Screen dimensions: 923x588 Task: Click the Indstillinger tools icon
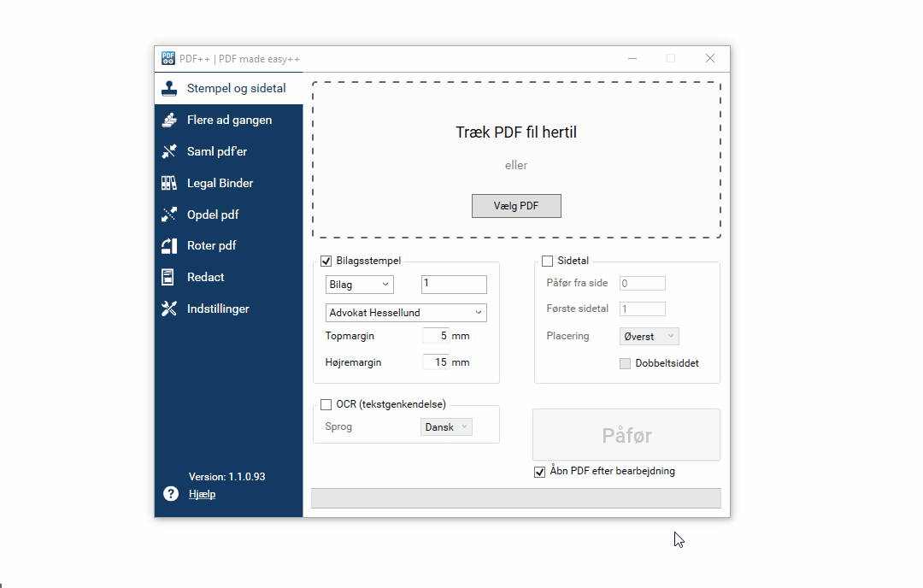(x=169, y=309)
